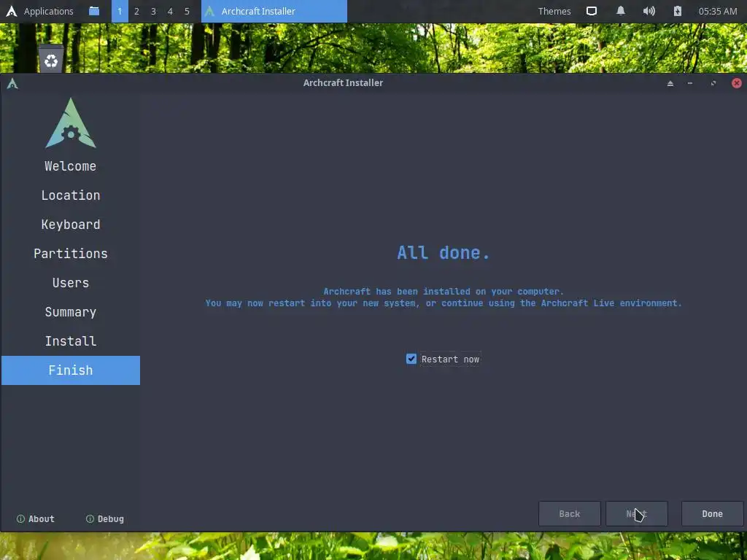This screenshot has width=747, height=560.
Task: Open the Debug information button
Action: (x=105, y=518)
